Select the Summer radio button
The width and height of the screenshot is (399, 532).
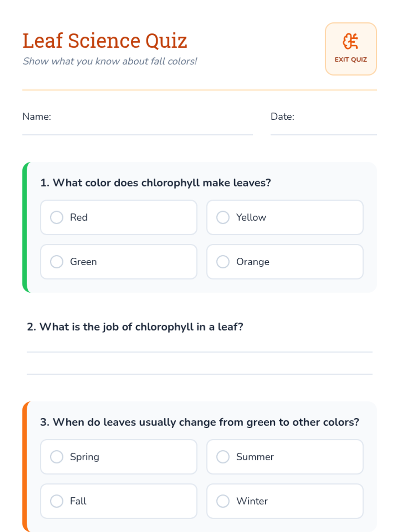(223, 457)
